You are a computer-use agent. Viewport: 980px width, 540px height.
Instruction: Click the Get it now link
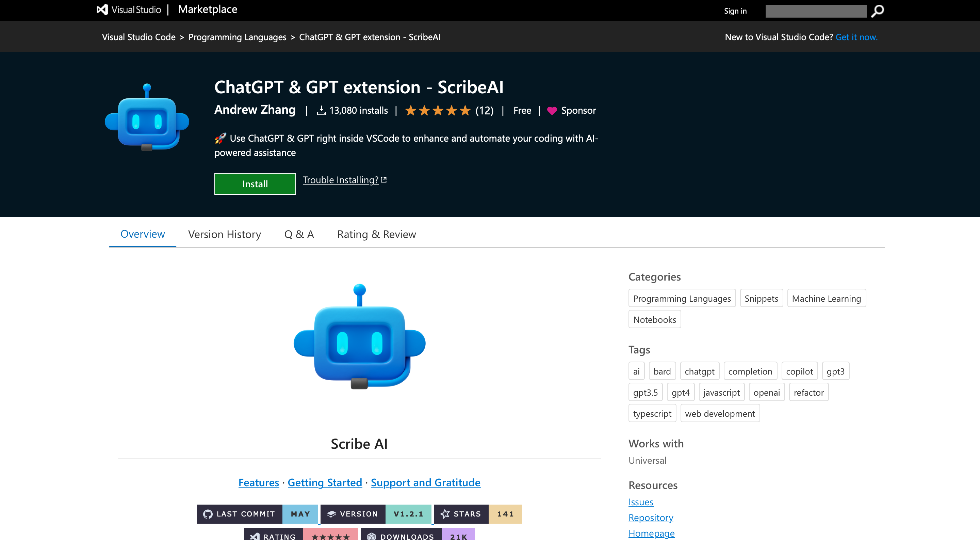coord(856,37)
